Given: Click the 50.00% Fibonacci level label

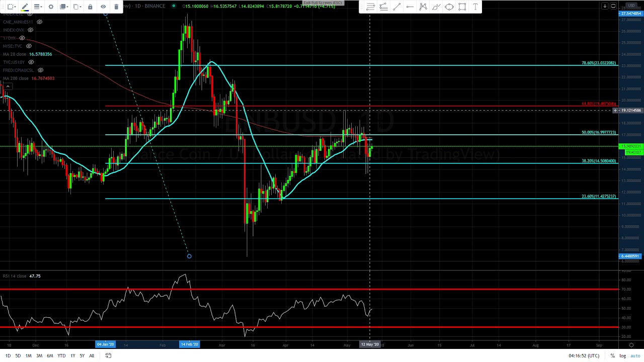Looking at the screenshot, I should [599, 133].
